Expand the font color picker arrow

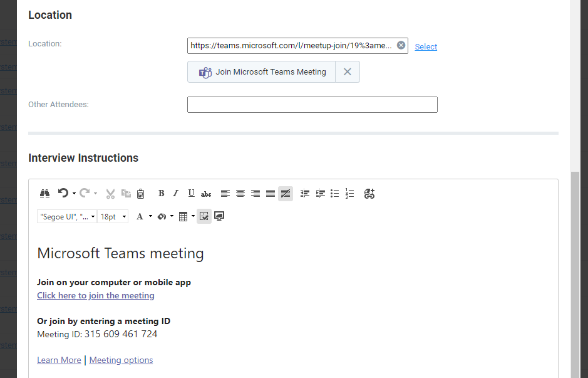click(150, 216)
